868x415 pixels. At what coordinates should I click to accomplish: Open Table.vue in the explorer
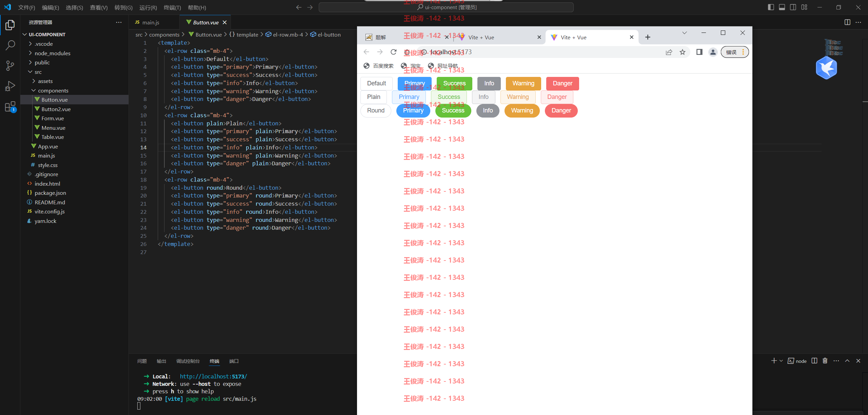click(75, 137)
